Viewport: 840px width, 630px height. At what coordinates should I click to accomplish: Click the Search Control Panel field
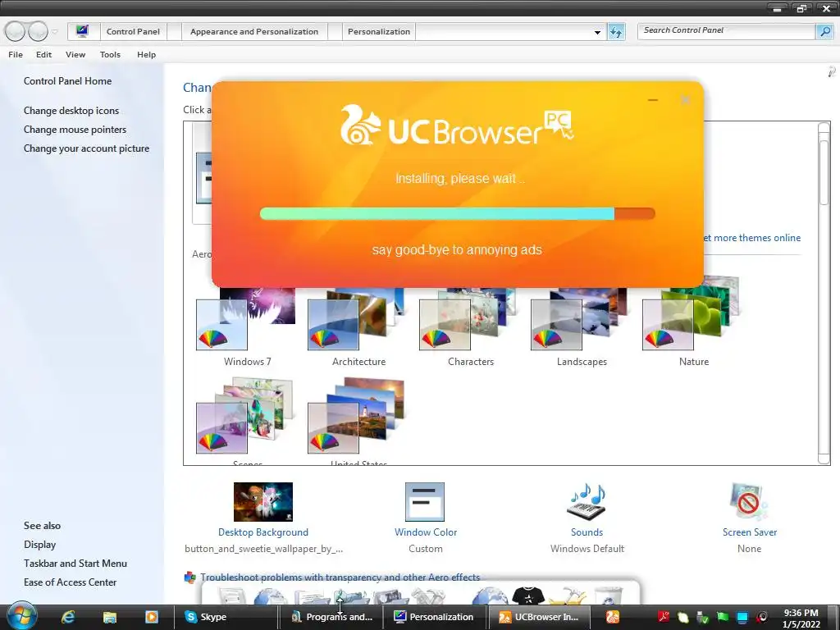pos(726,31)
